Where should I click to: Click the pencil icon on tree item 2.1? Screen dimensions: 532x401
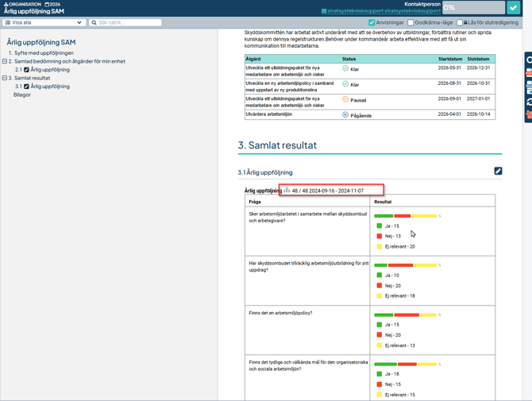click(26, 70)
